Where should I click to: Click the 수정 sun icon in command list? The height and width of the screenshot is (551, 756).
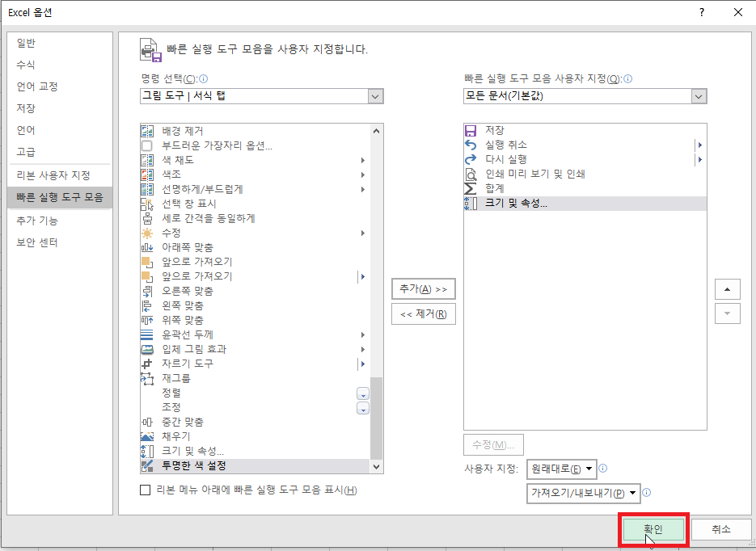[147, 233]
